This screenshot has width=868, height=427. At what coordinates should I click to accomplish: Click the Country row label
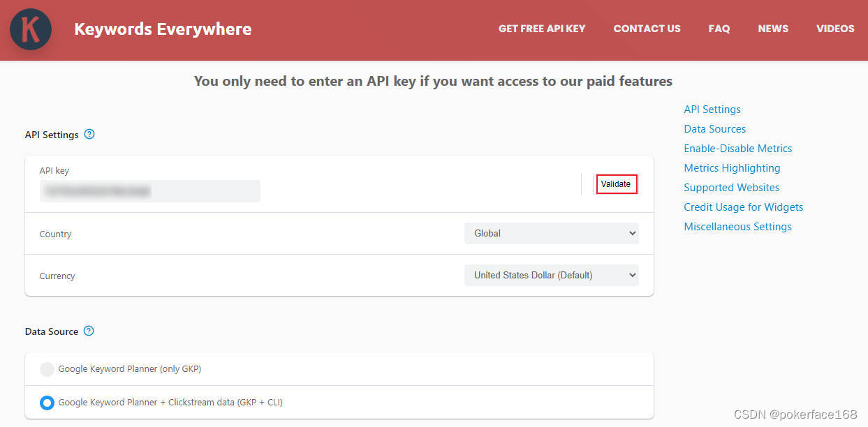(x=55, y=234)
